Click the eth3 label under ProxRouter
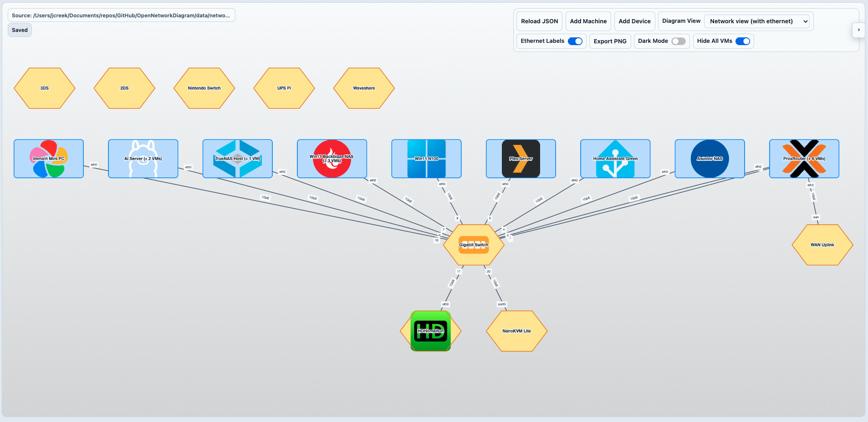 point(811,185)
